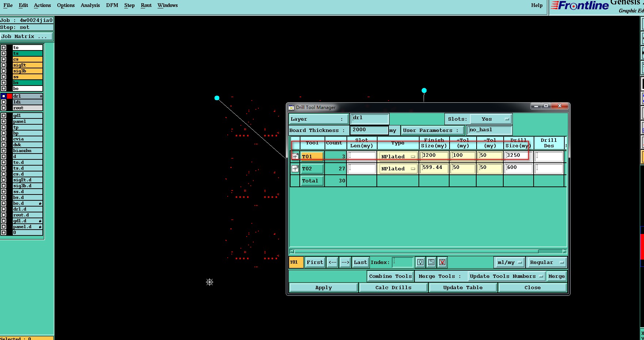This screenshot has width=644, height=340.
Task: Toggle display checkbox for layer sig3b
Action: (4, 71)
